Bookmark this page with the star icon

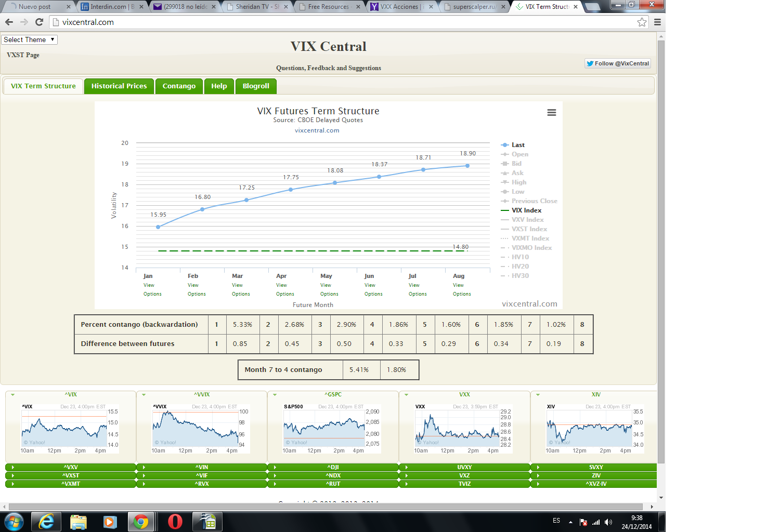(642, 22)
